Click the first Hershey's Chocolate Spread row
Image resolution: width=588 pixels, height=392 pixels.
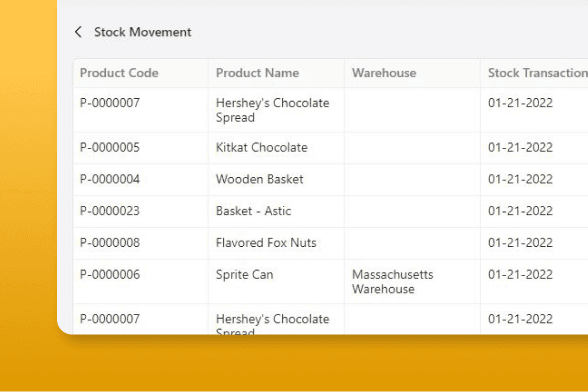331,110
